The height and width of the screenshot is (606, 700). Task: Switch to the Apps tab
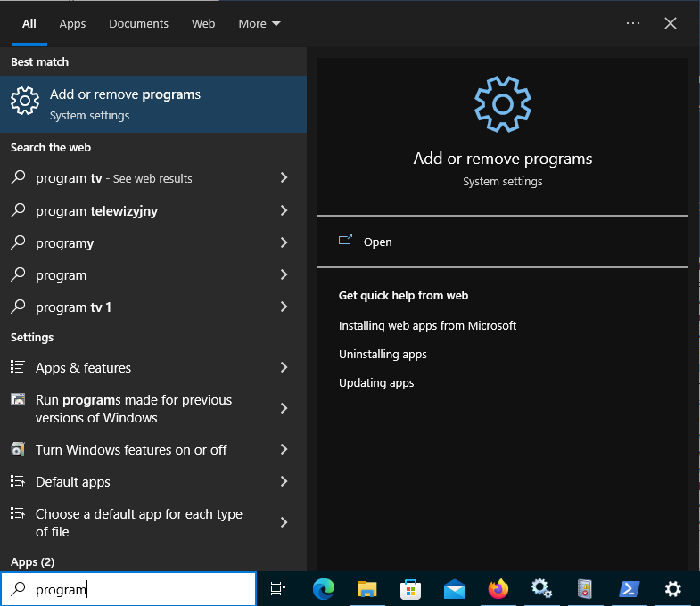(72, 24)
